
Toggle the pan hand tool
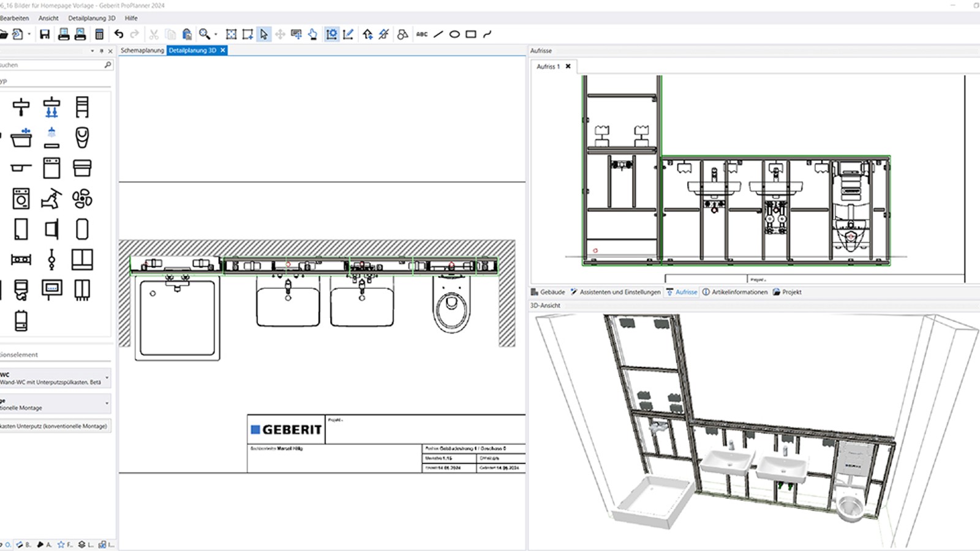point(313,35)
